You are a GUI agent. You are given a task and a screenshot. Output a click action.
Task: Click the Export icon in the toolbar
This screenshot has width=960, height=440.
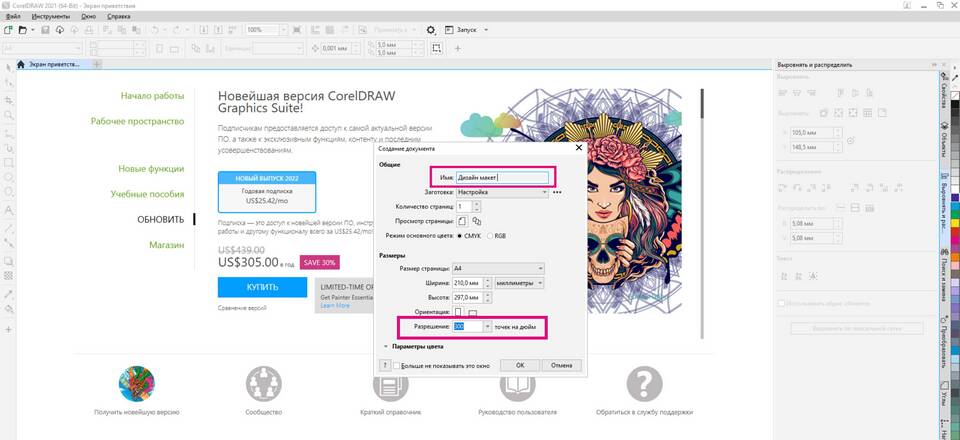217,29
